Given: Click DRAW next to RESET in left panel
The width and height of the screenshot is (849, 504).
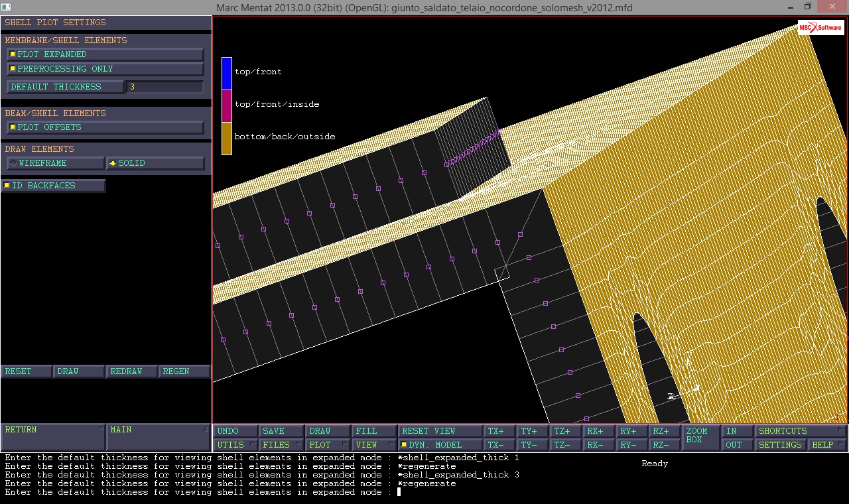Looking at the screenshot, I should coord(79,371).
